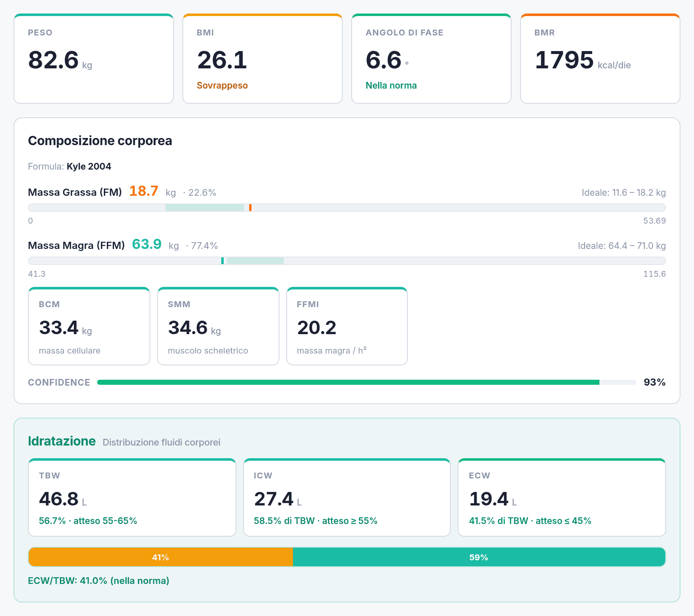Click the Ideale: 64.4 – 71.0 kg range
Viewport: 694px width, 616px height.
coord(622,246)
